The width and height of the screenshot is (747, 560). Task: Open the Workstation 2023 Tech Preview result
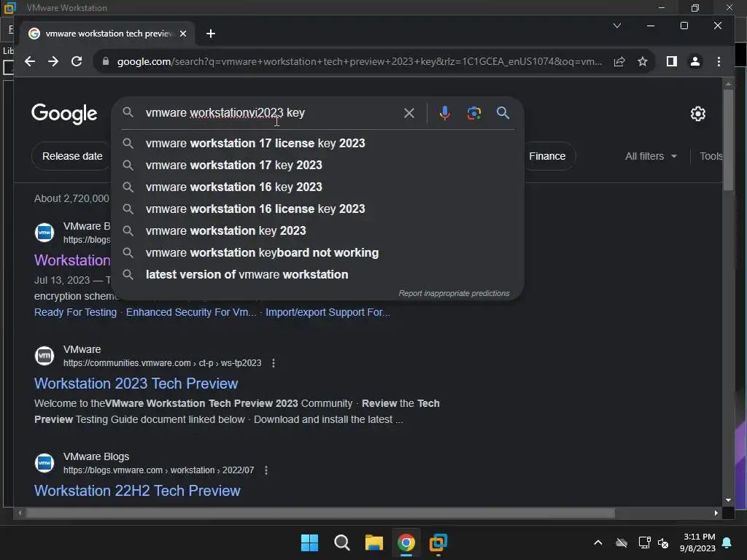pos(136,384)
